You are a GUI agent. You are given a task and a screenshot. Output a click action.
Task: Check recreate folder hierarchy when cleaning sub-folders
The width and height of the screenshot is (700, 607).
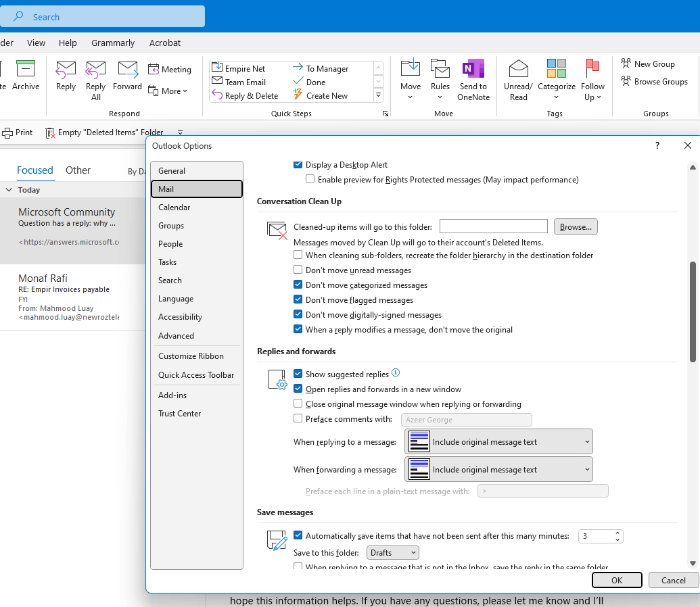coord(298,255)
